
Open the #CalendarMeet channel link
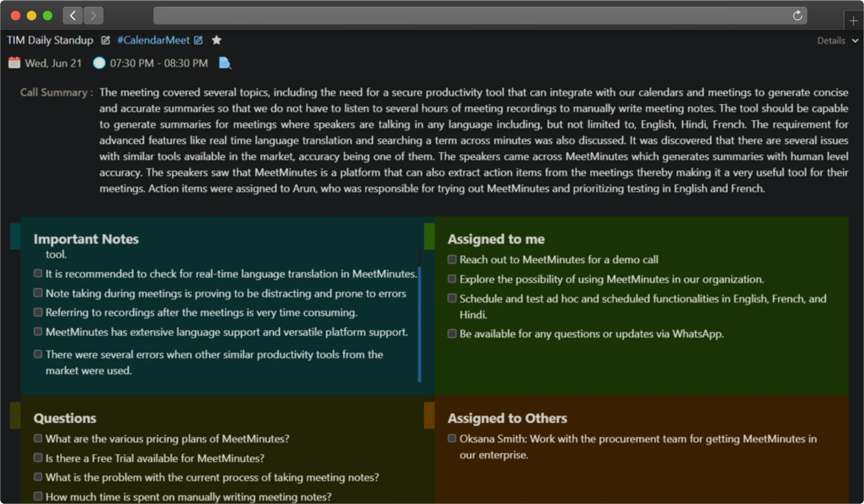tap(153, 40)
